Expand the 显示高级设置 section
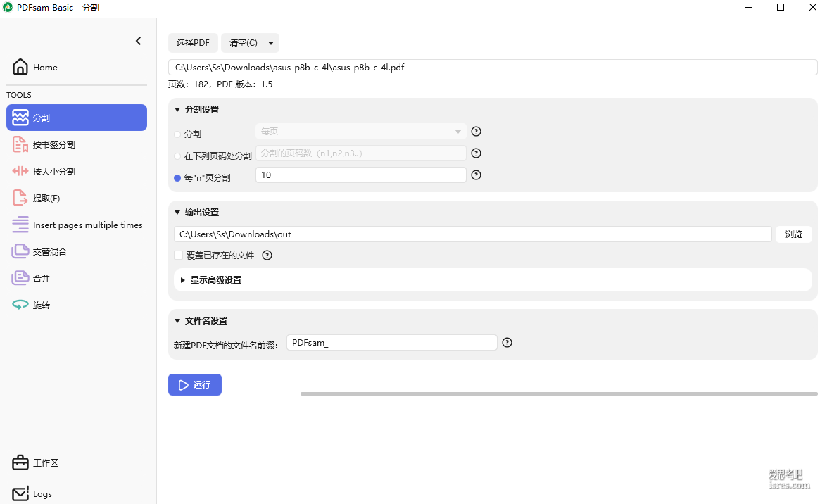Viewport: 827px width, 504px height. point(182,280)
